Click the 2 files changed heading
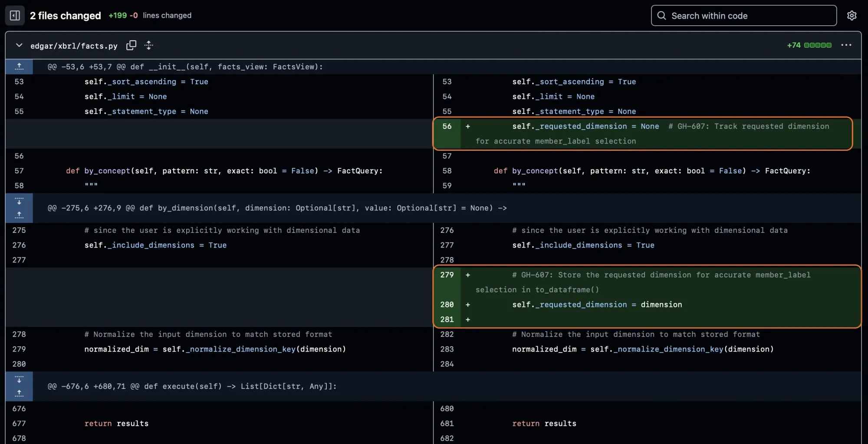The height and width of the screenshot is (444, 868). pos(66,16)
